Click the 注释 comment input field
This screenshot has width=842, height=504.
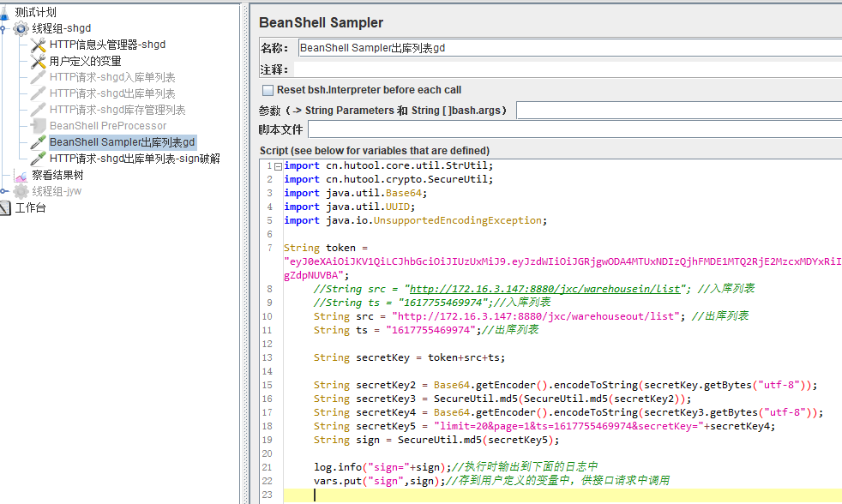click(568, 69)
